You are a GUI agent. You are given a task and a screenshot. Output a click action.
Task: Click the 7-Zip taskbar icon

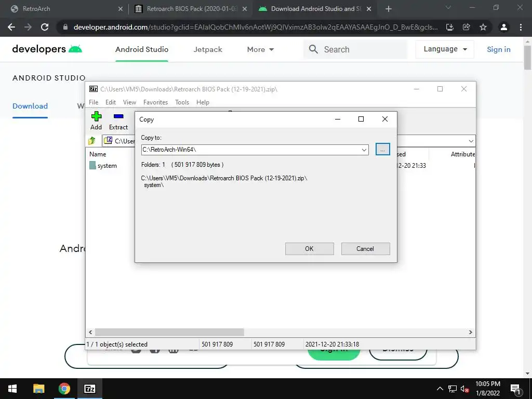tap(89, 389)
